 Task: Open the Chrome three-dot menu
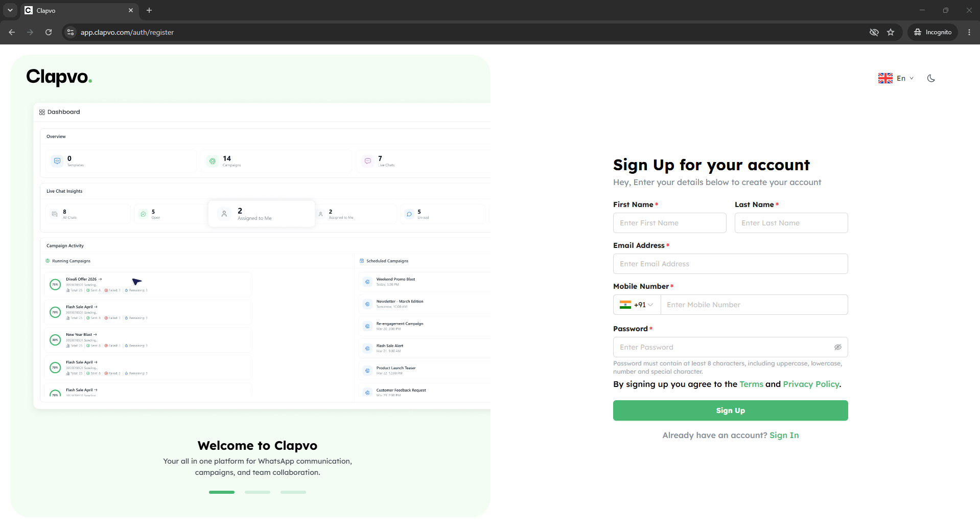click(x=969, y=32)
